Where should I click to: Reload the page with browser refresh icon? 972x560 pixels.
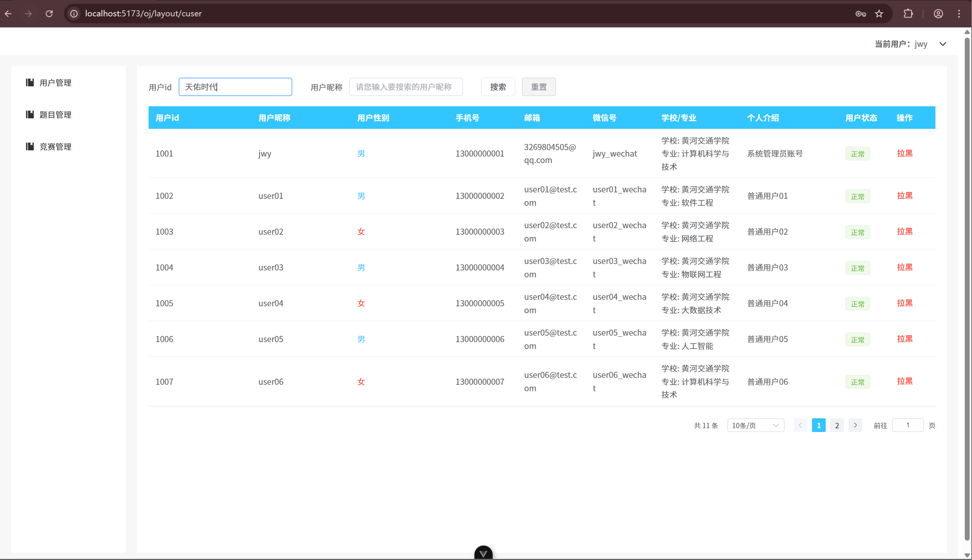click(x=49, y=14)
